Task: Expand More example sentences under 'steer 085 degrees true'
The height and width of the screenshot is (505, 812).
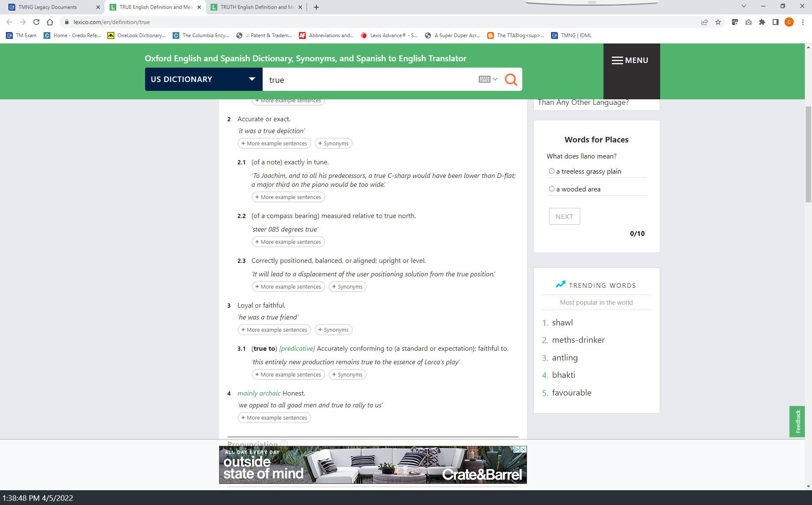Action: point(288,242)
